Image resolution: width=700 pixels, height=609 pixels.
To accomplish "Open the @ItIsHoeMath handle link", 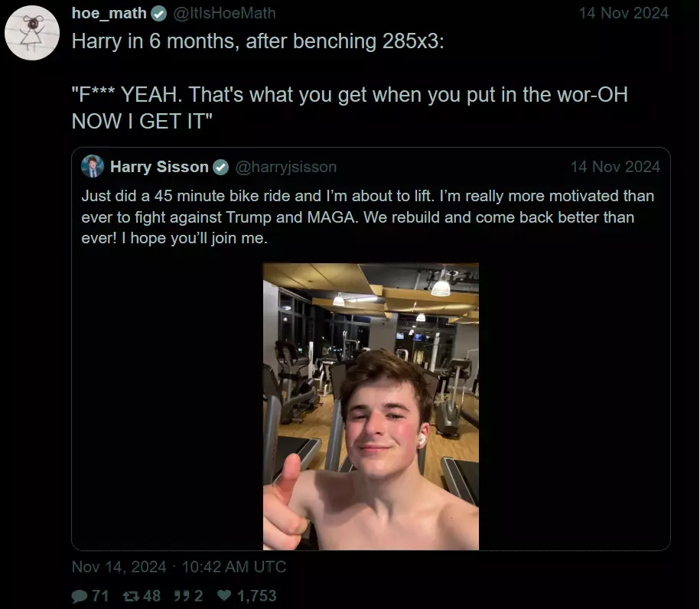I will pos(224,14).
